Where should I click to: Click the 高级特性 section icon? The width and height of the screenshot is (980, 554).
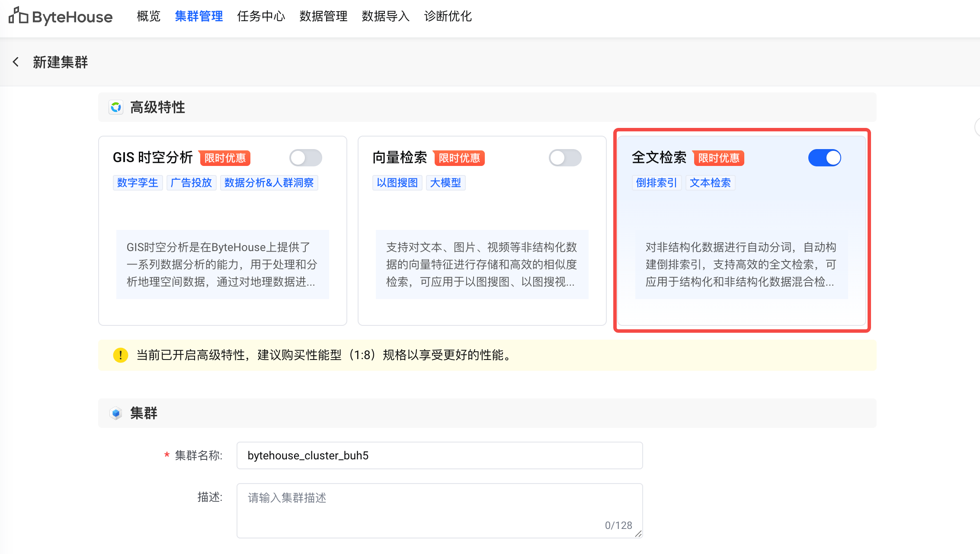coord(116,107)
